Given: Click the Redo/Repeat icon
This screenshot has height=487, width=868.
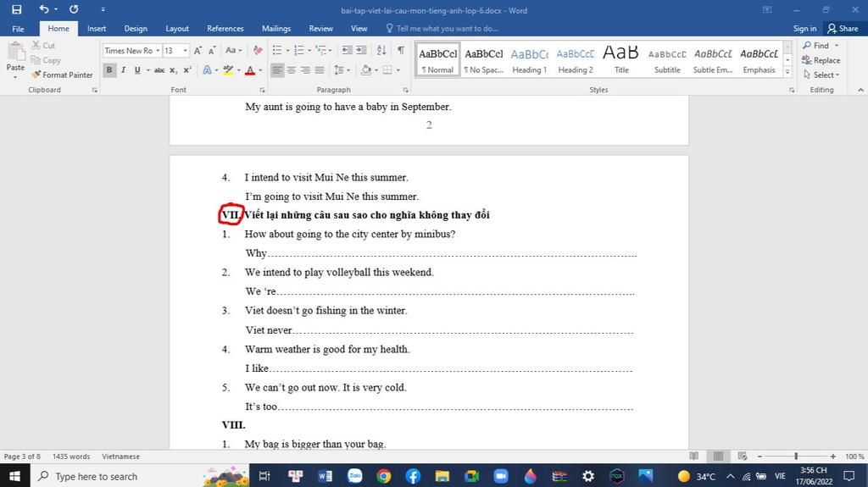Looking at the screenshot, I should point(74,9).
